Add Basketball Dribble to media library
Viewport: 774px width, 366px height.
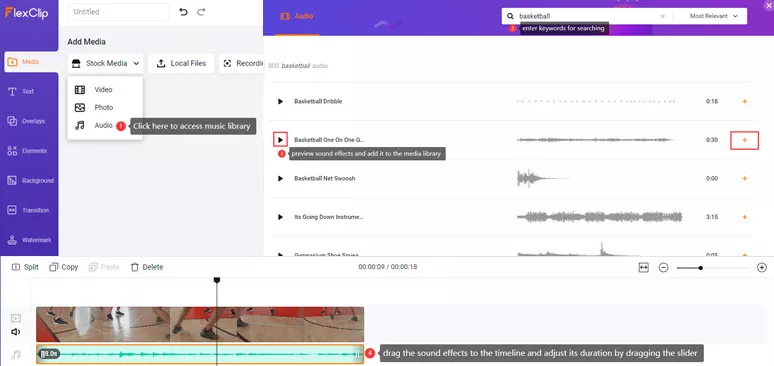click(x=744, y=101)
